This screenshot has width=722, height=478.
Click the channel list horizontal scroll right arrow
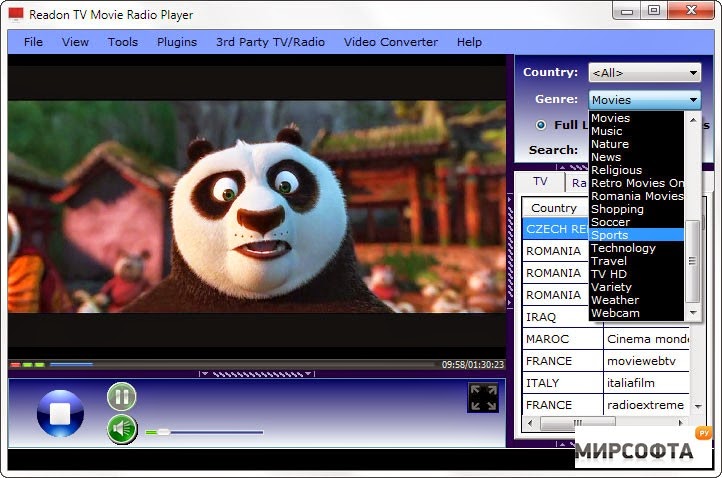click(x=681, y=423)
